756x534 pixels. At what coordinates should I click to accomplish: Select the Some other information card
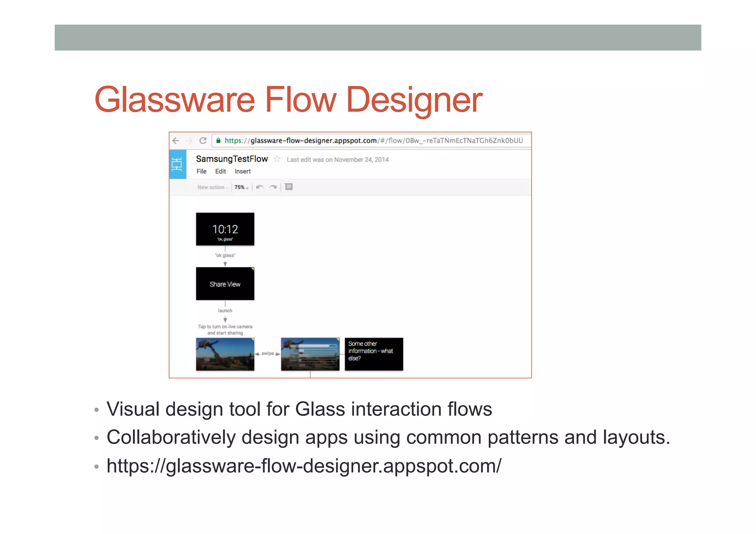tap(374, 354)
